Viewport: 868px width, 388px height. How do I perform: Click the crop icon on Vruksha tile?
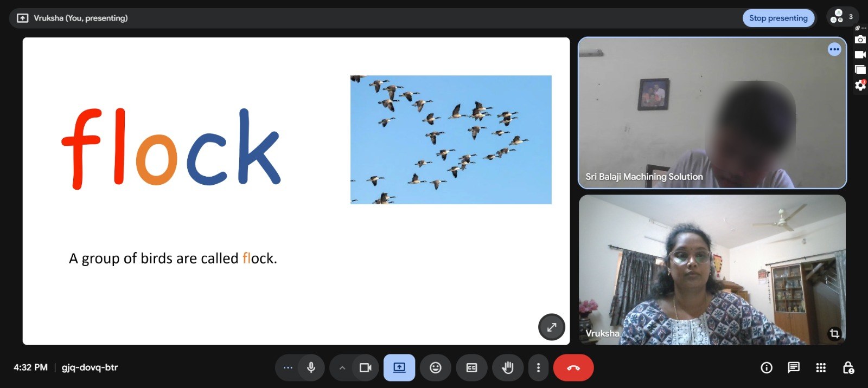tap(834, 333)
